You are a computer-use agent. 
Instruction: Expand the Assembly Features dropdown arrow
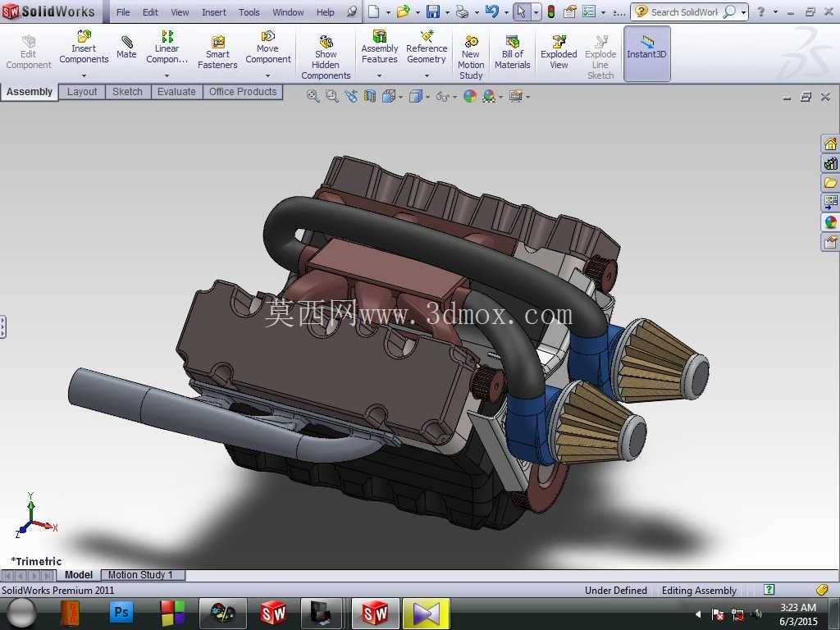[x=379, y=75]
